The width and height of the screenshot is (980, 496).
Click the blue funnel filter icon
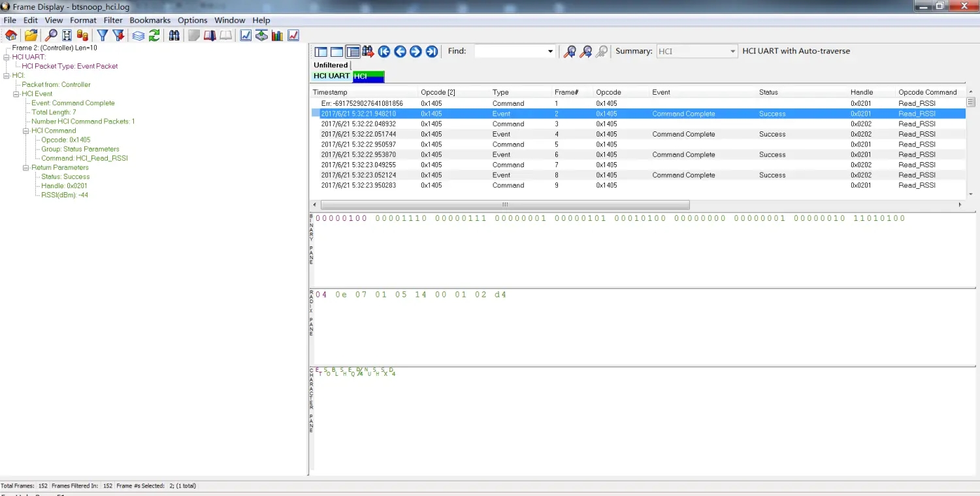point(103,35)
